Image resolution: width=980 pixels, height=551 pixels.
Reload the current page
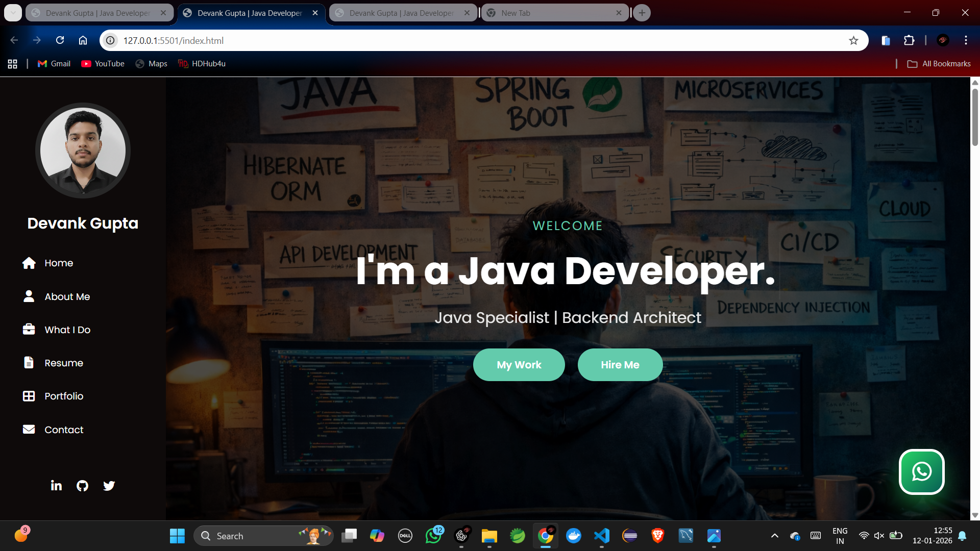[60, 41]
